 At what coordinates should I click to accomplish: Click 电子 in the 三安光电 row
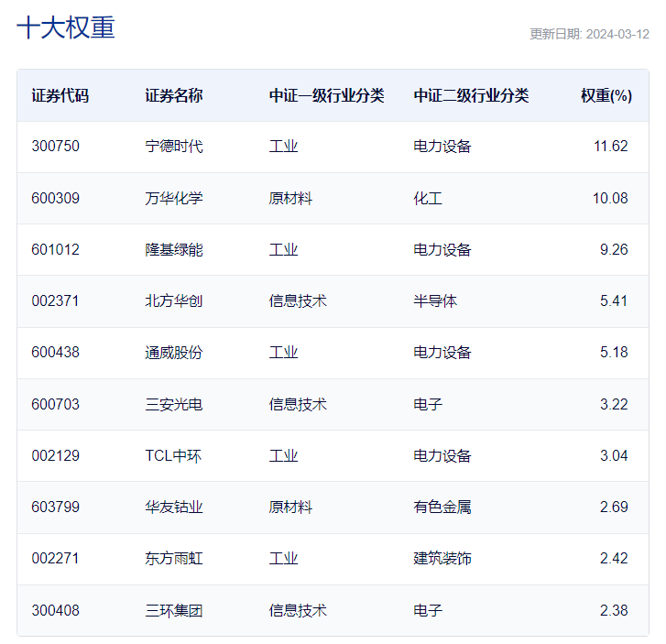point(428,404)
